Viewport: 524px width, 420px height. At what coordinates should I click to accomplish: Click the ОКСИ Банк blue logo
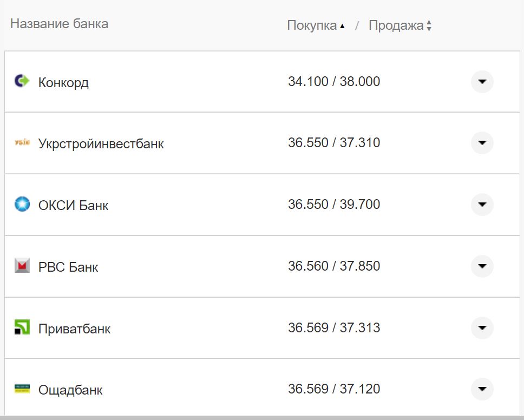[x=21, y=205]
